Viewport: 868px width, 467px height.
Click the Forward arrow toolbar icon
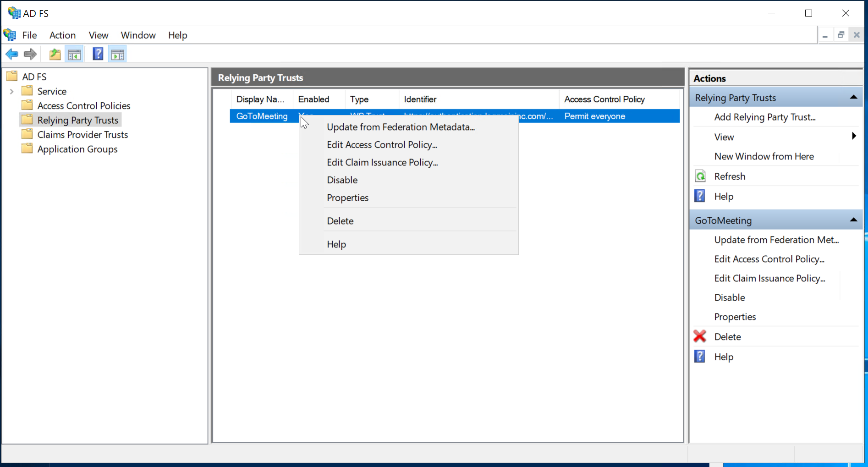30,55
